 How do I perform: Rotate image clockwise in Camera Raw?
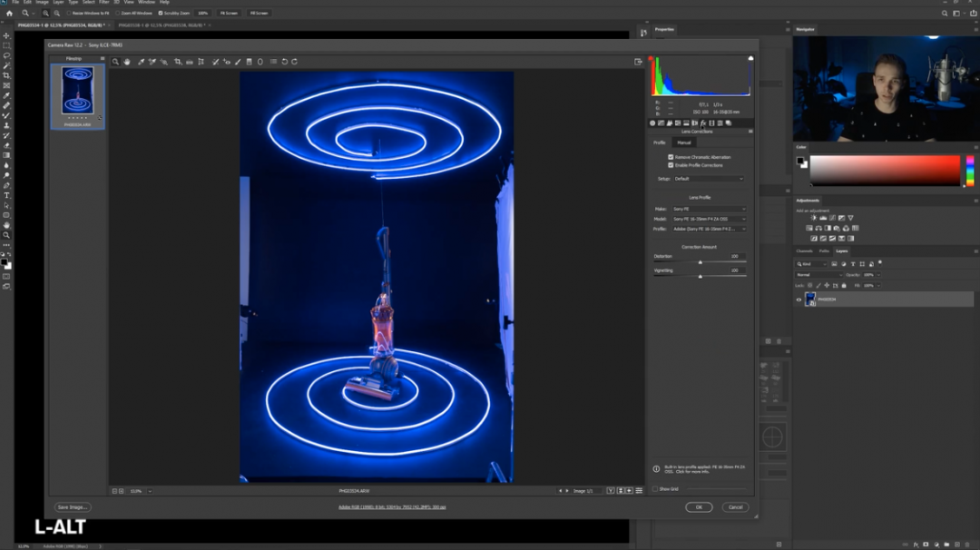(294, 62)
